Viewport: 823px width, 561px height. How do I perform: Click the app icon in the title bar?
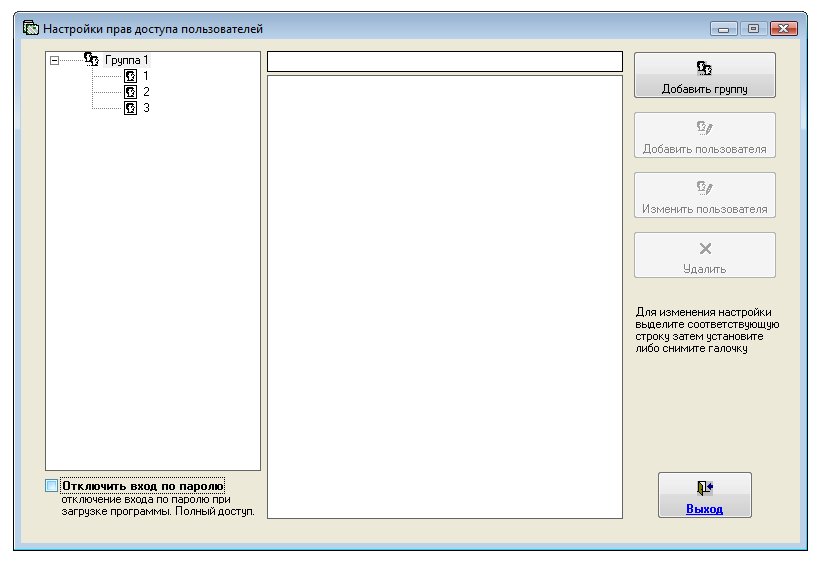(x=31, y=28)
